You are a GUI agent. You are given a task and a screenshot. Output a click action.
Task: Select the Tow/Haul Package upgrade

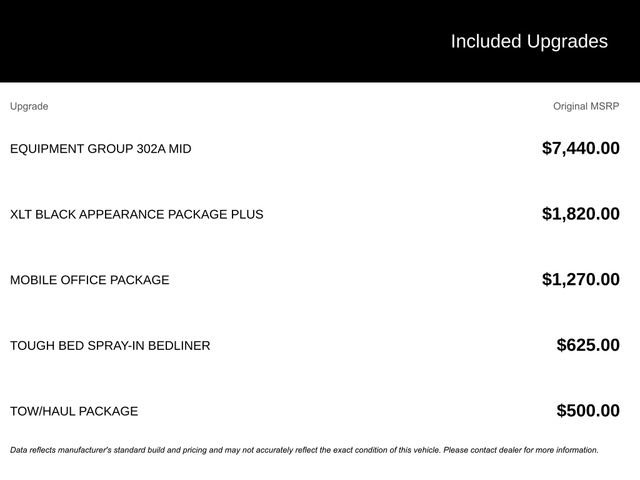click(x=74, y=411)
